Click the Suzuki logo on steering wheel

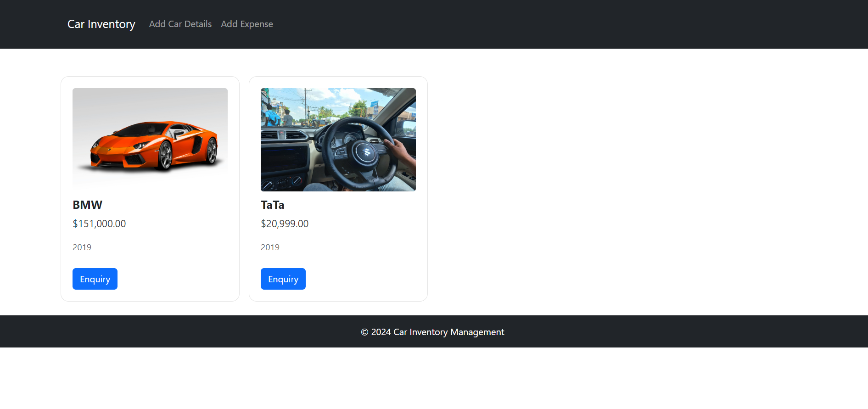[366, 152]
